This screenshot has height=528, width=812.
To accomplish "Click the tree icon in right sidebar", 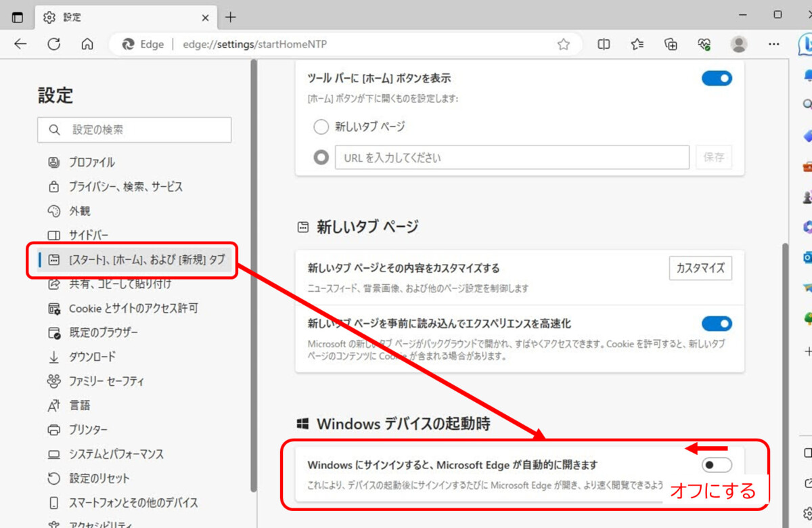I will coord(807,317).
